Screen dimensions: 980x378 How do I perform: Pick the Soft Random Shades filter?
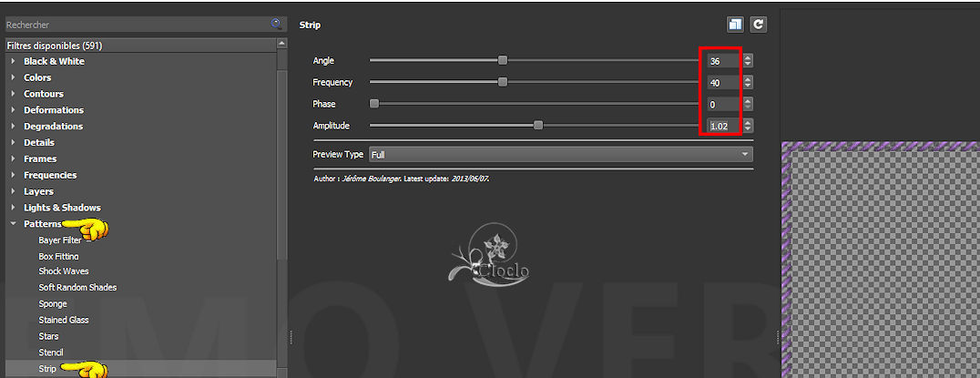coord(77,287)
